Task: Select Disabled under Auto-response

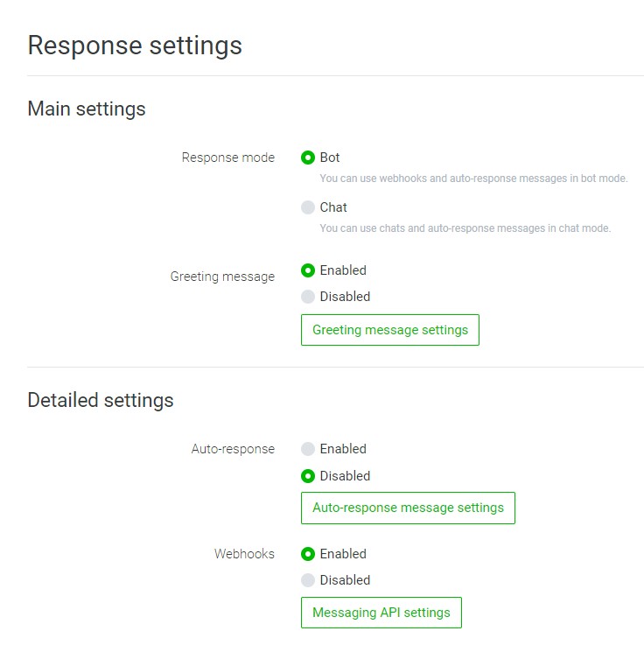Action: (x=308, y=476)
